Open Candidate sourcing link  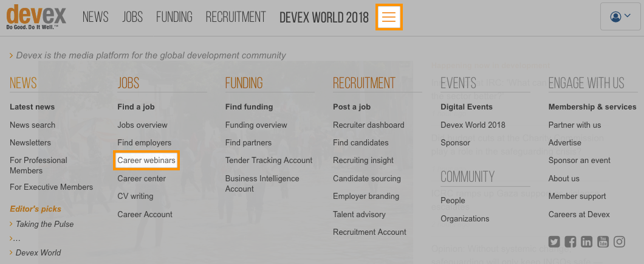(x=367, y=178)
